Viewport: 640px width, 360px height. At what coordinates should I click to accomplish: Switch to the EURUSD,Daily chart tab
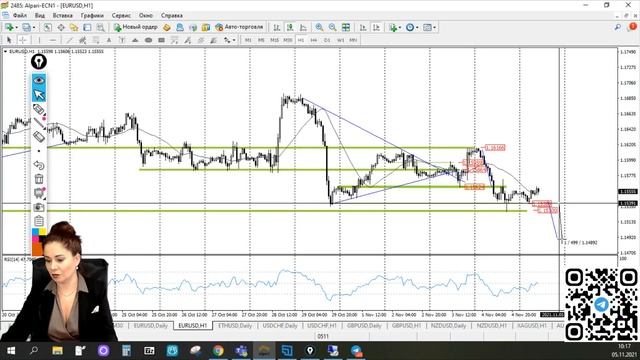click(151, 326)
